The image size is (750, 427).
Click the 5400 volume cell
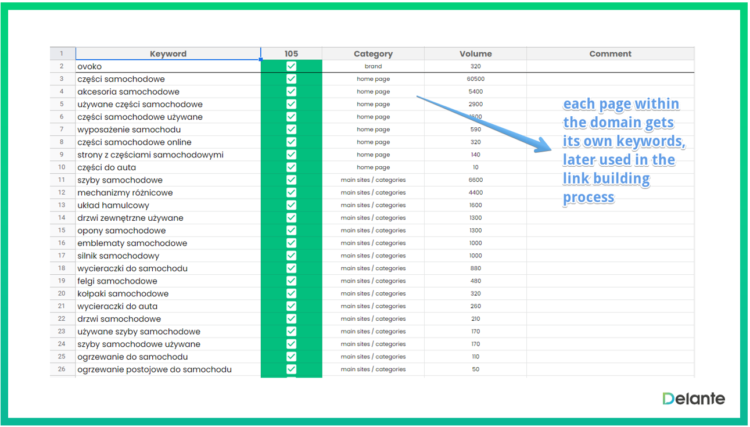[x=475, y=91]
